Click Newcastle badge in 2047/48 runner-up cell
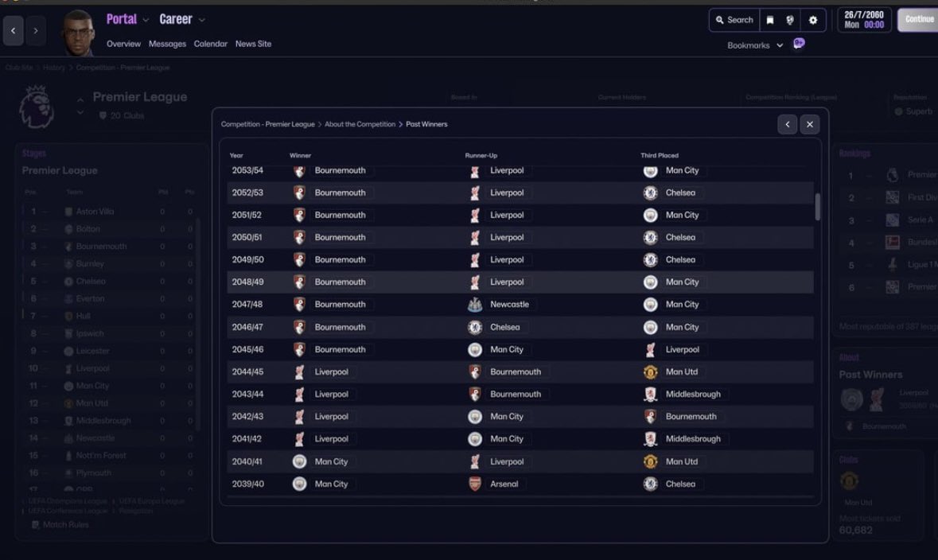Screen dimensions: 938x560 click(x=474, y=305)
